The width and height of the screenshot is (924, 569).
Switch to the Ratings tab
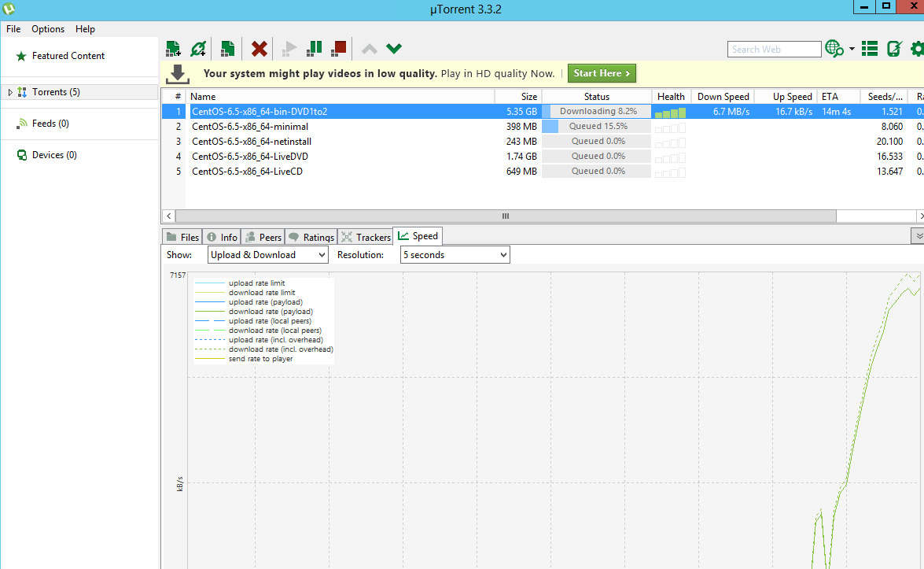(x=311, y=237)
